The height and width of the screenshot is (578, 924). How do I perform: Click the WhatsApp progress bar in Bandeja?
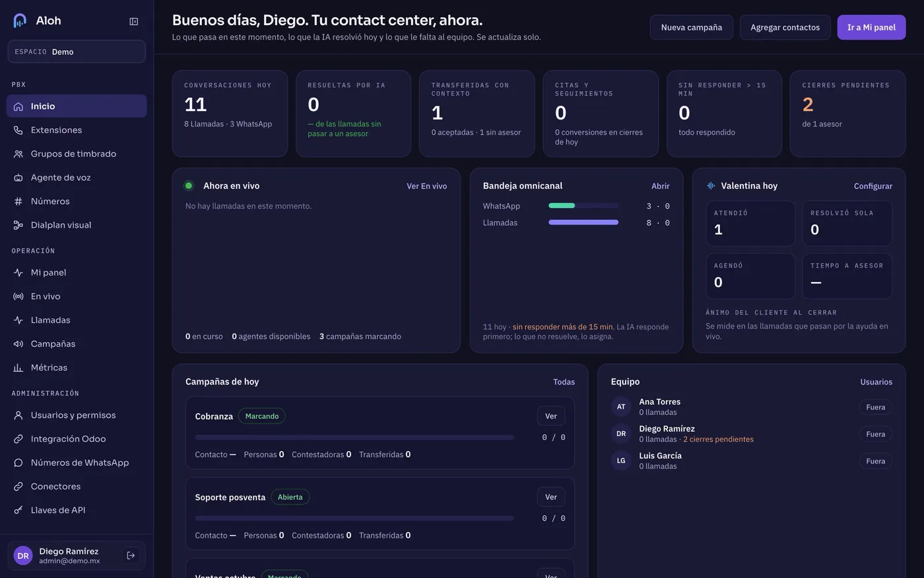coord(583,205)
